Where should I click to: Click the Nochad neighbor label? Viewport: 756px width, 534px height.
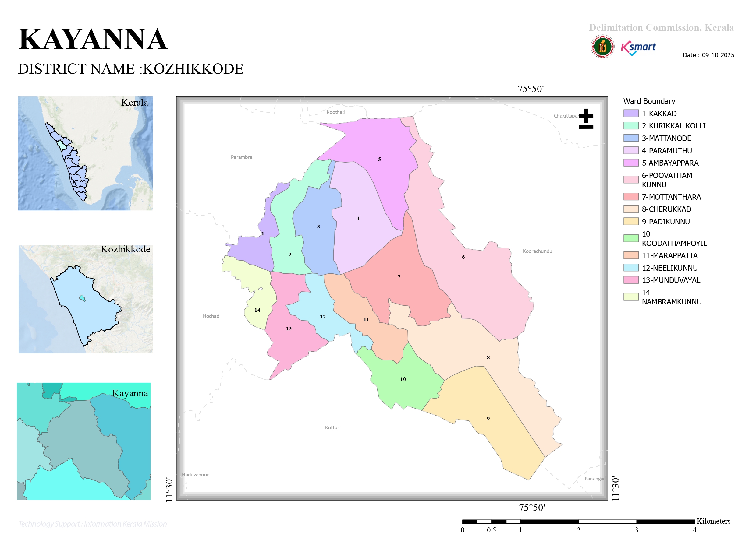(211, 316)
